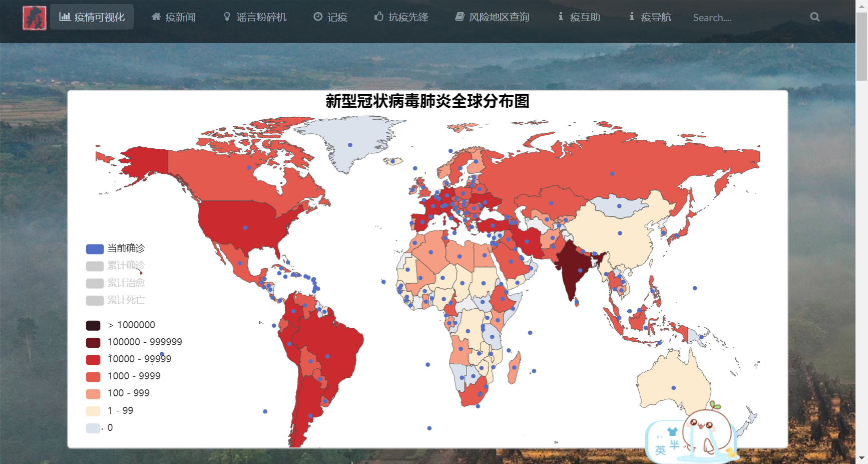This screenshot has height=464, width=868.
Task: Toggle the 100 - 999 legend range
Action: (118, 393)
